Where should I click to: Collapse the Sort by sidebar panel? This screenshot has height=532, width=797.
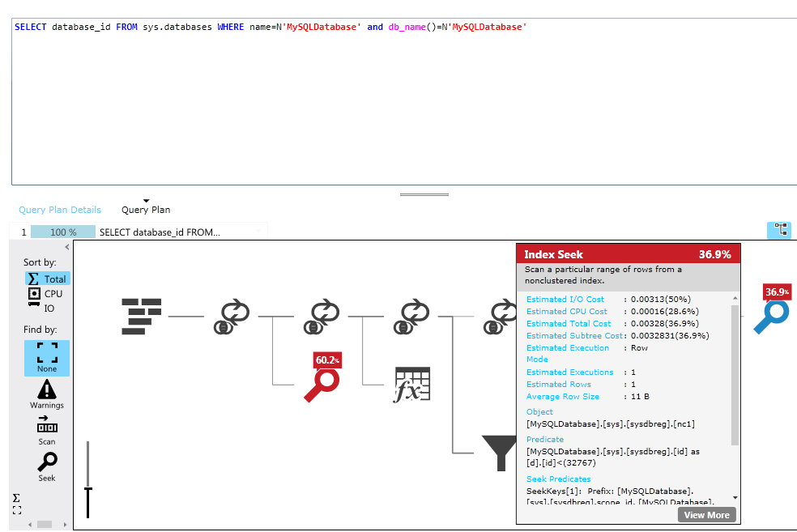[x=67, y=248]
